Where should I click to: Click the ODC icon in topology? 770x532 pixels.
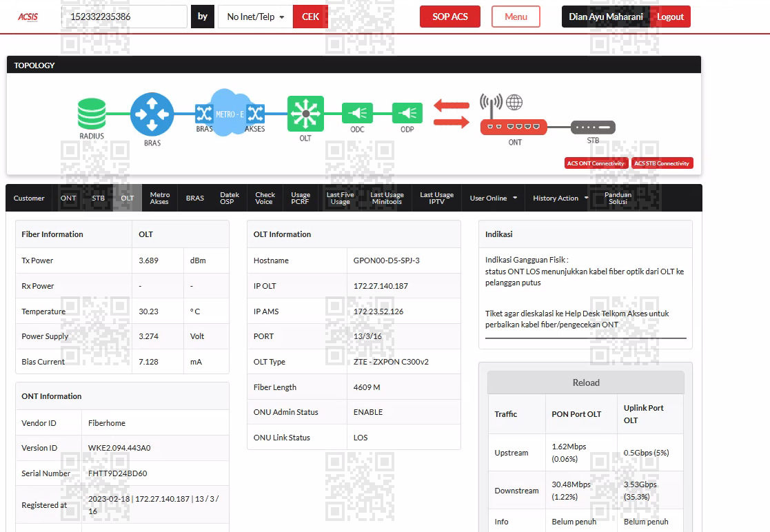pos(357,114)
